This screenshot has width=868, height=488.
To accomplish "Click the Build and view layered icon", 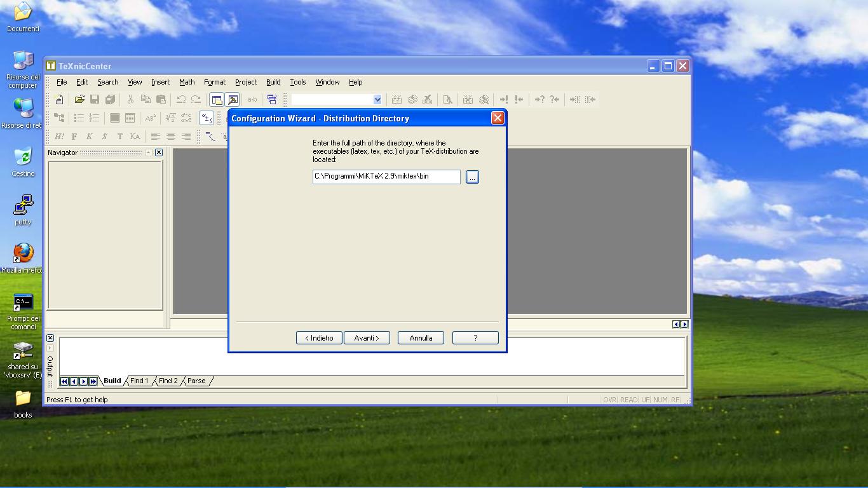I will point(412,99).
